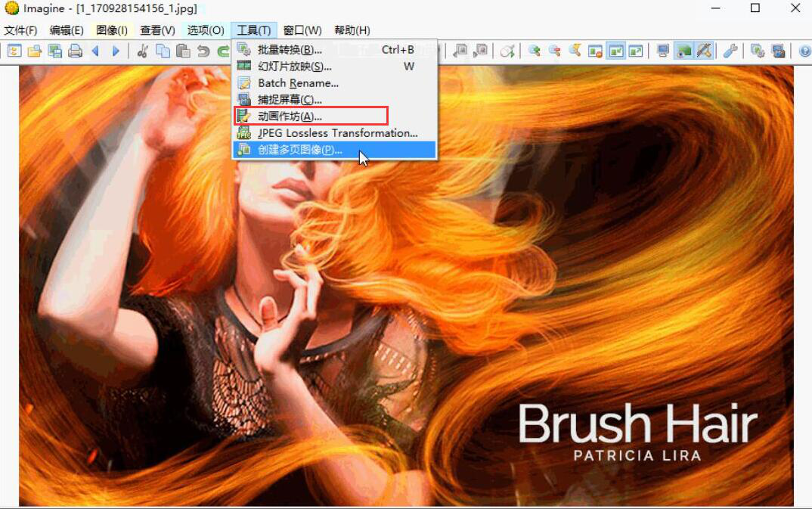This screenshot has width=812, height=509.
Task: Click the Paste clipboard icon
Action: click(x=183, y=51)
